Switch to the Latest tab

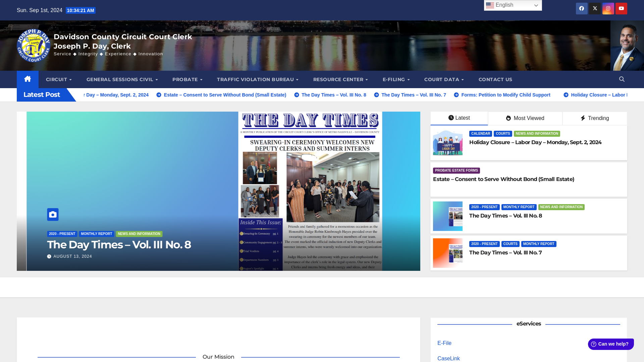(459, 118)
